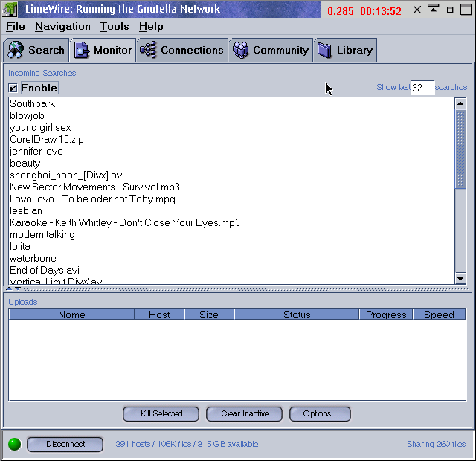Click the '391 hosts / 106K files' status text
Image resolution: width=476 pixels, height=461 pixels.
[x=187, y=445]
